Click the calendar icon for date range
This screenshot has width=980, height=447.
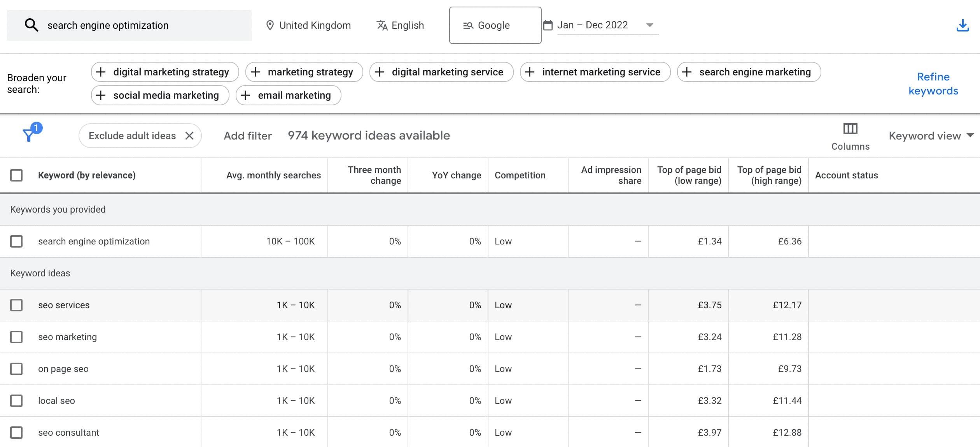pyautogui.click(x=548, y=24)
